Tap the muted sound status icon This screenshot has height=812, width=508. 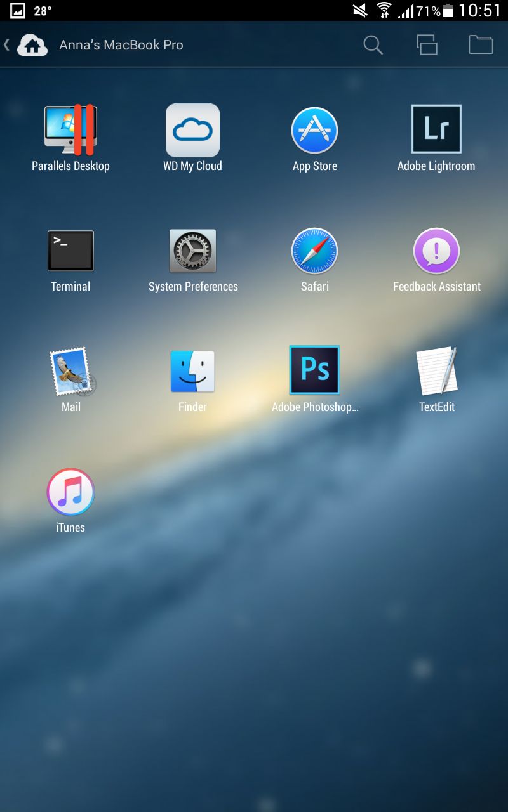360,10
